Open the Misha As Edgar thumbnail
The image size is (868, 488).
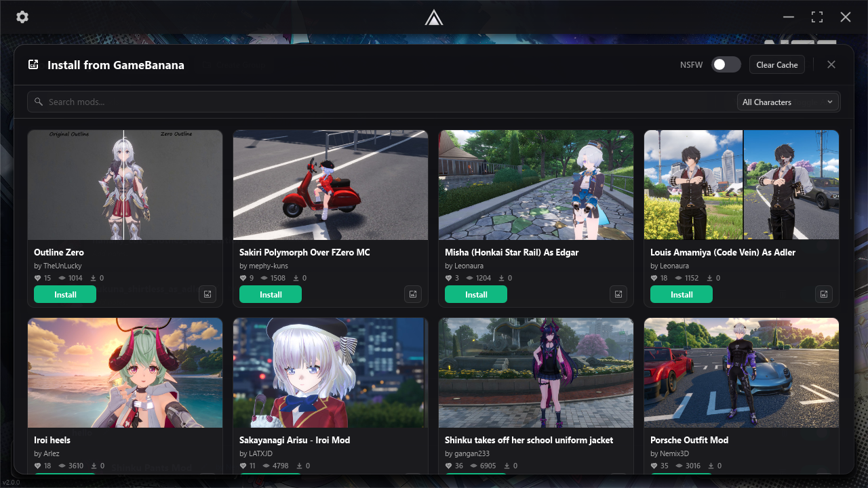536,185
